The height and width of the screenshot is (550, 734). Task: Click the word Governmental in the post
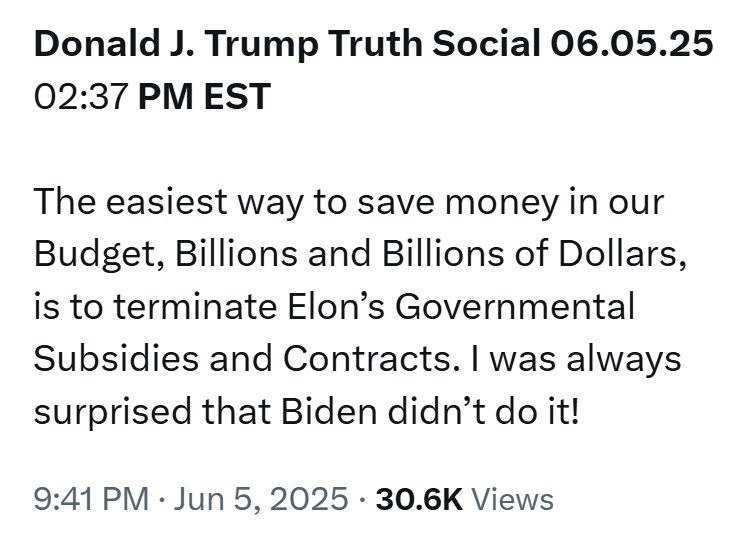coord(515,307)
